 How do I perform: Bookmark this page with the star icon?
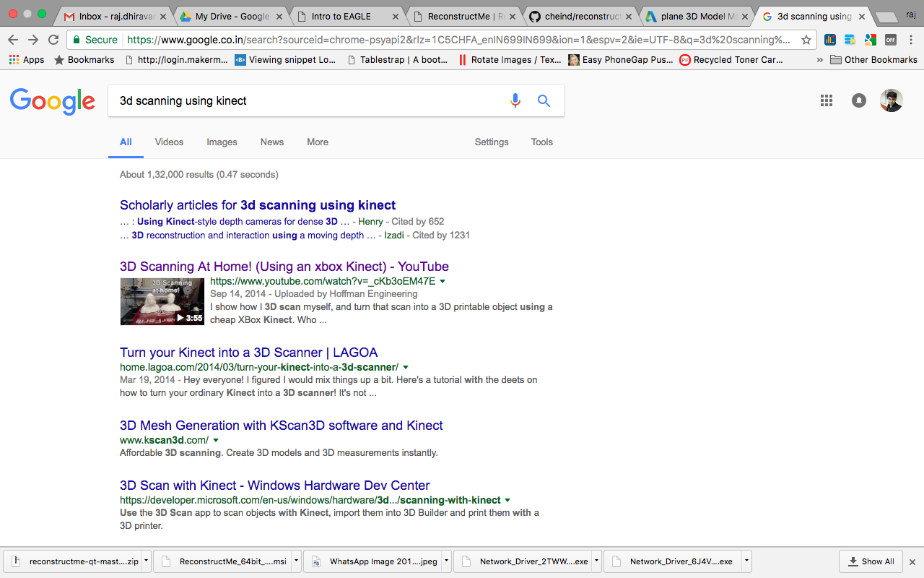pos(806,40)
